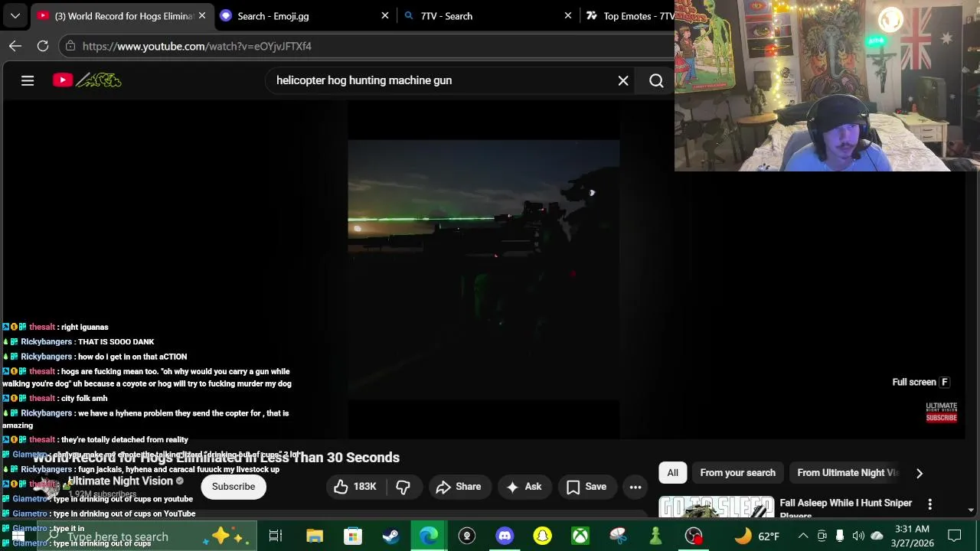Open Fall Asleep While I Hunt video thumbnail
Viewport: 980px width, 551px height.
point(716,508)
